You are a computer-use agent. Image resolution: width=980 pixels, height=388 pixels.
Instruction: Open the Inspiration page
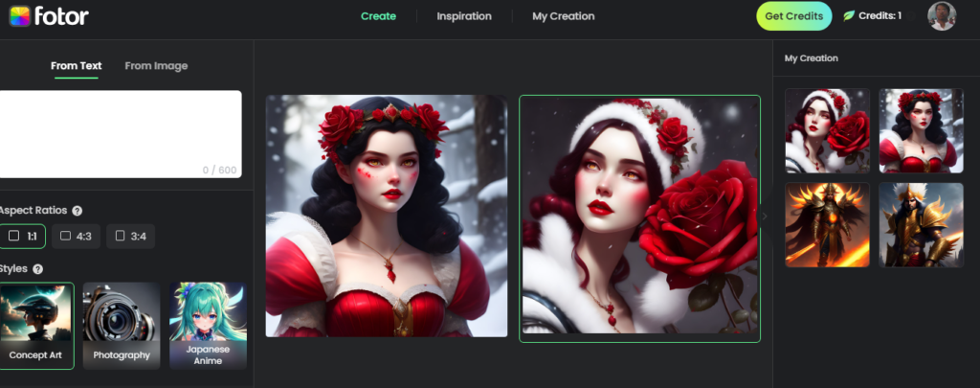(x=464, y=16)
